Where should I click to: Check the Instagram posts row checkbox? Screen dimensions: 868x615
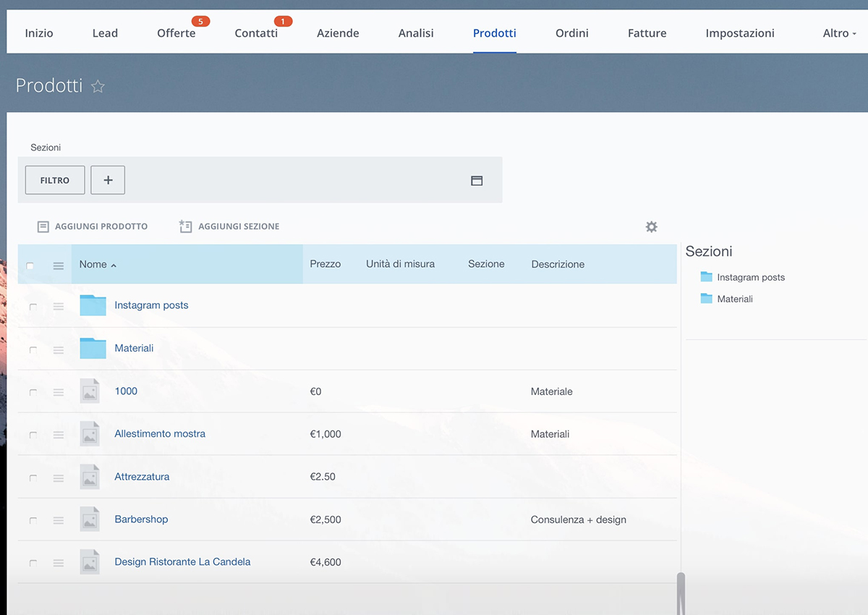coord(33,307)
